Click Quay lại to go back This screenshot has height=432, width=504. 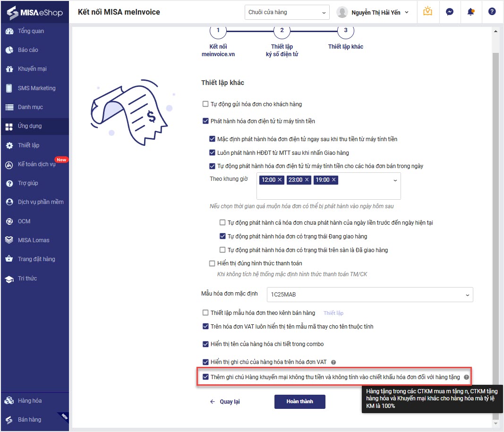pyautogui.click(x=225, y=401)
